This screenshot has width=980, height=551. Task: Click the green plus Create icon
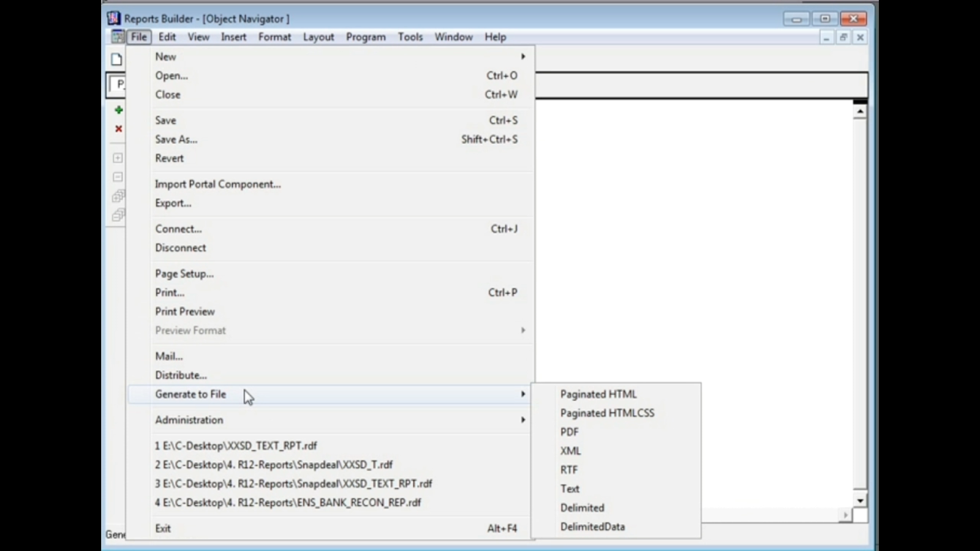(x=118, y=110)
